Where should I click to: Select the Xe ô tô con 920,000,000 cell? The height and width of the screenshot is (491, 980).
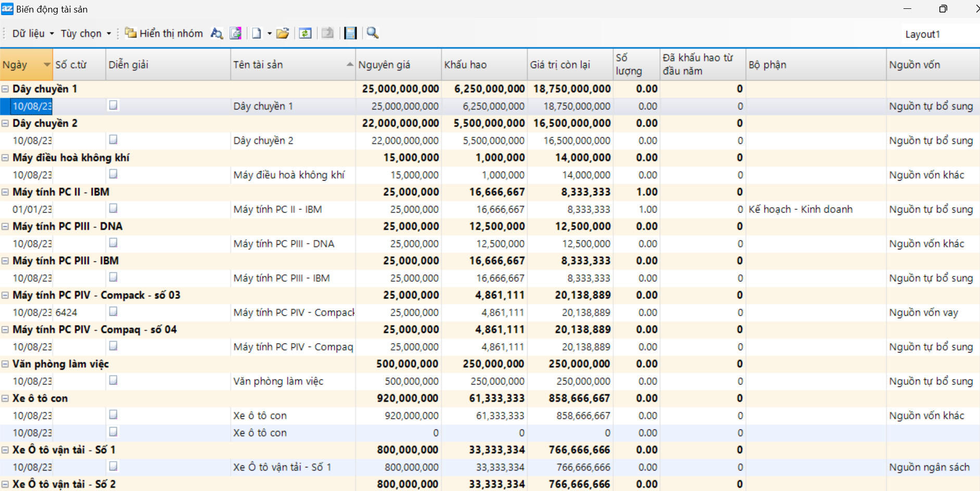411,416
